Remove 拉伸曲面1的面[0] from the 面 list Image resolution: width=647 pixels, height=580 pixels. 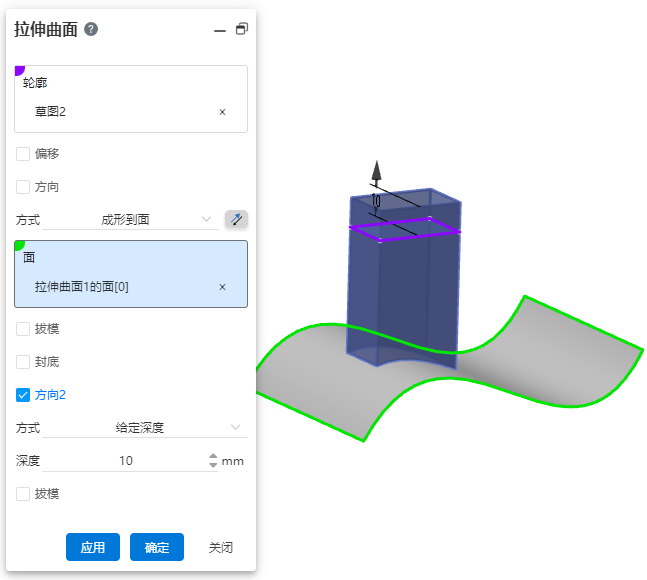coord(222,287)
